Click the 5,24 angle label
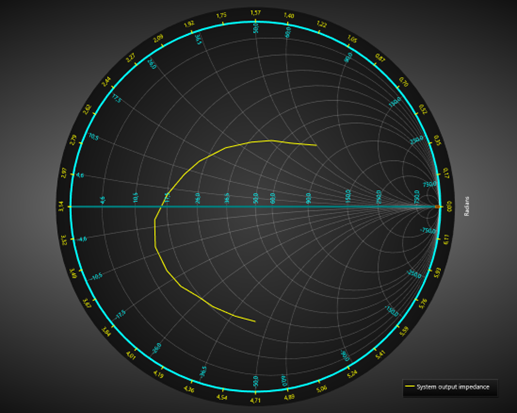Viewport: 517px width, 413px height. pos(352,374)
